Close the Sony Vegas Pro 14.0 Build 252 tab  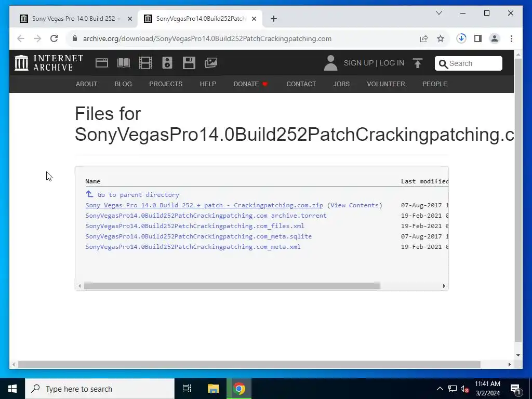point(129,19)
